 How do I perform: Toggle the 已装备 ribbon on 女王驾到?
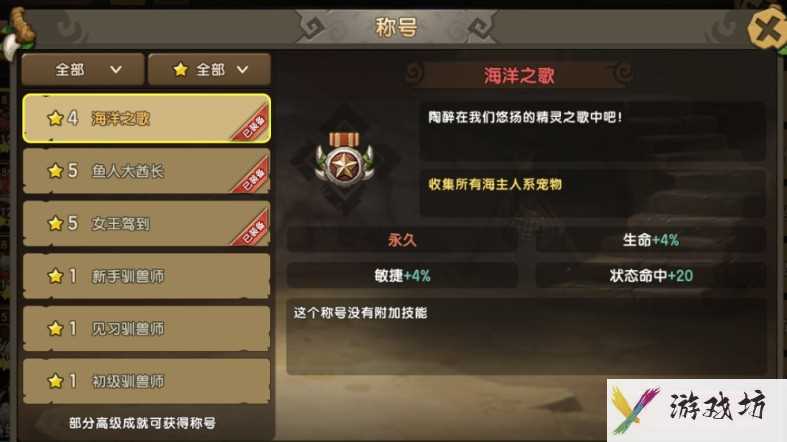coord(251,229)
